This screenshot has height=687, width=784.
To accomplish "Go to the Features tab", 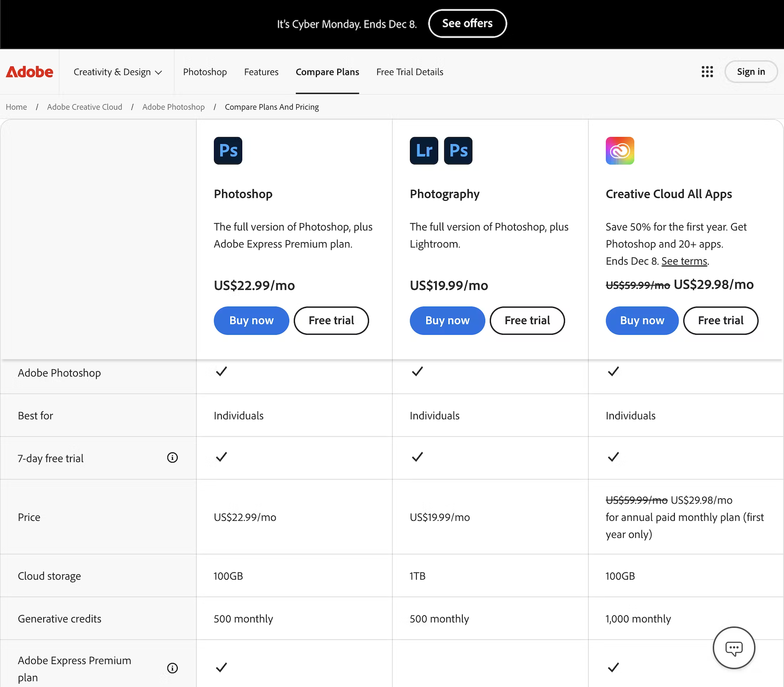I will [261, 72].
